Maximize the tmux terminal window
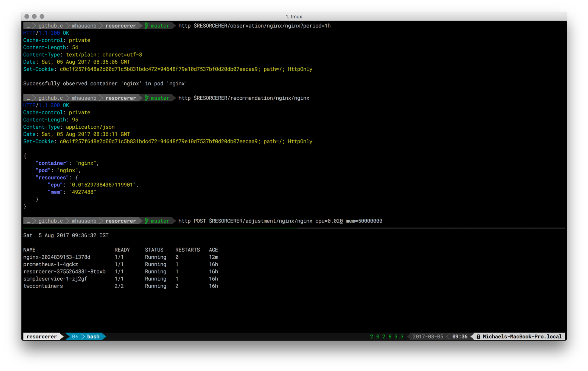This screenshot has height=371, width=588. tap(42, 17)
